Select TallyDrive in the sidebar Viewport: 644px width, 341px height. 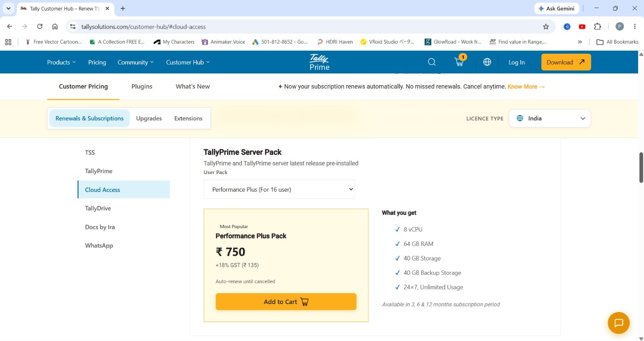[x=98, y=208]
